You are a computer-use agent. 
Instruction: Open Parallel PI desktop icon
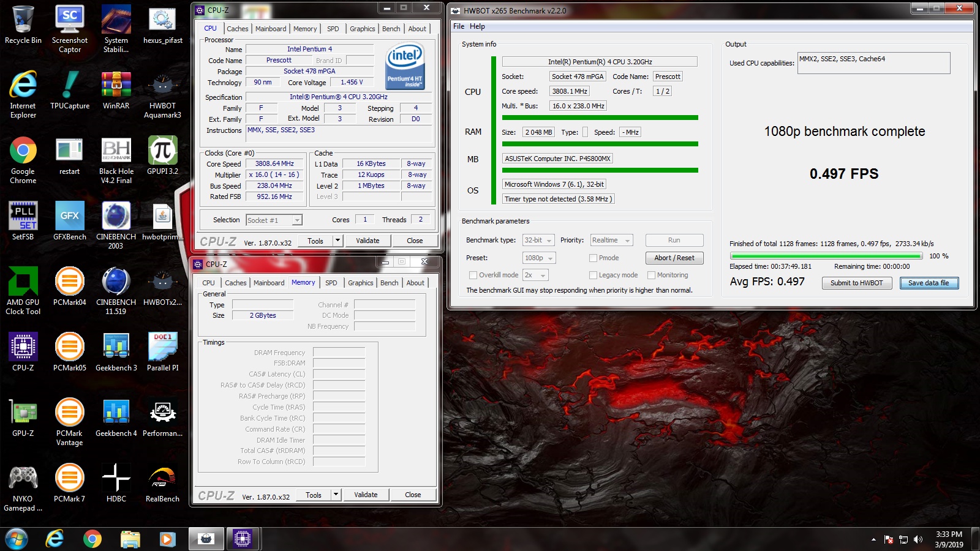click(x=162, y=352)
